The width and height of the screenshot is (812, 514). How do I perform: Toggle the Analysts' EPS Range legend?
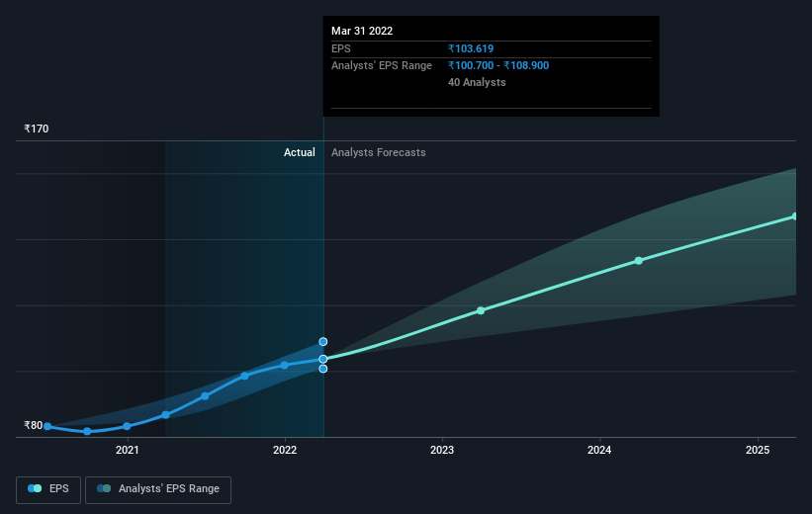tap(158, 489)
